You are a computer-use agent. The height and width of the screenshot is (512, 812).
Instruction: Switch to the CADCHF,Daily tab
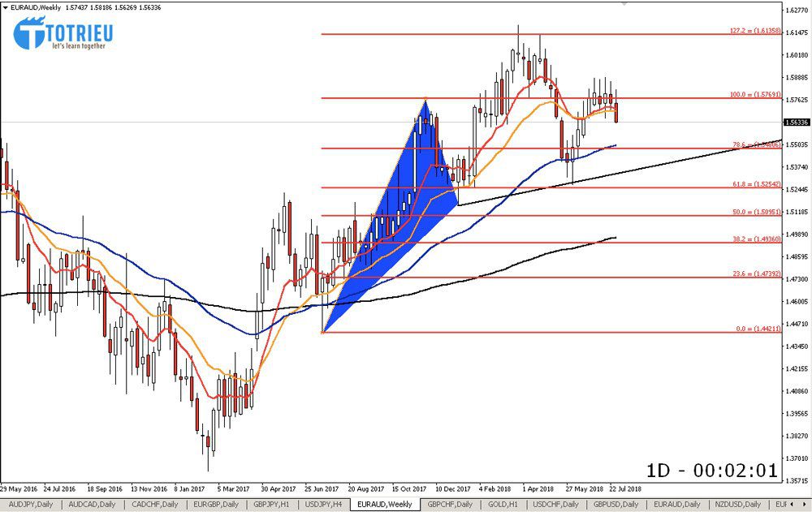coord(154,504)
